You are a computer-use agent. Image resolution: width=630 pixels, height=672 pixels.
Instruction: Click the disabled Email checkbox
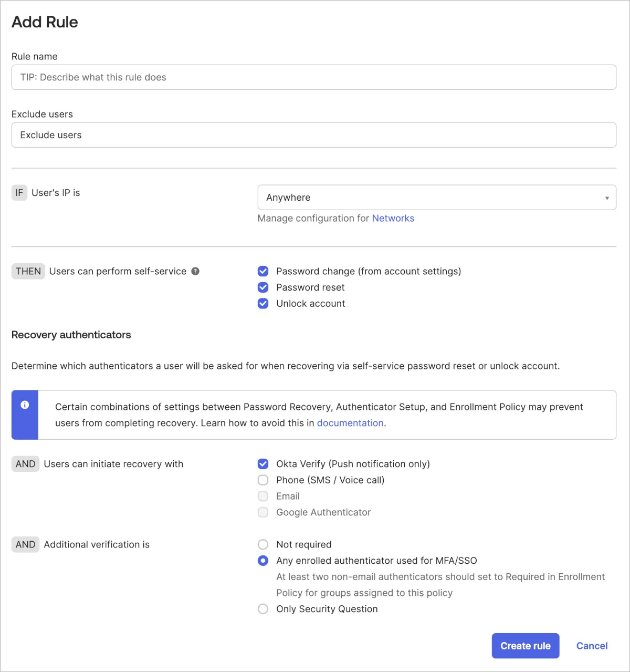(x=263, y=496)
